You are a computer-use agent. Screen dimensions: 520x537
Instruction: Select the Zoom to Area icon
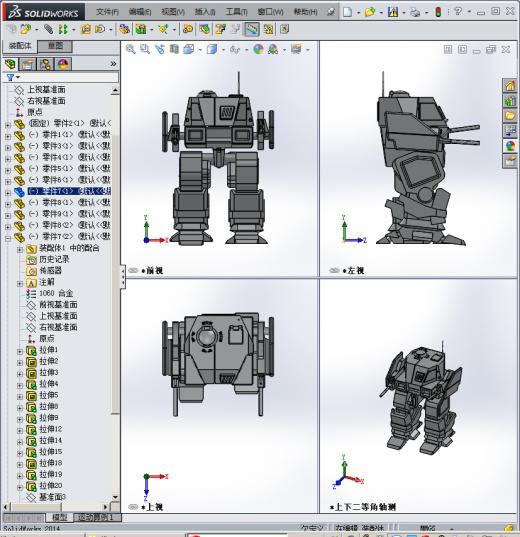click(x=145, y=49)
